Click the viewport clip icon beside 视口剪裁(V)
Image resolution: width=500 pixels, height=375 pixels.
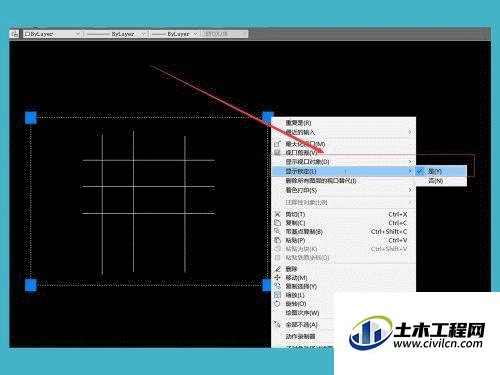[x=277, y=153]
